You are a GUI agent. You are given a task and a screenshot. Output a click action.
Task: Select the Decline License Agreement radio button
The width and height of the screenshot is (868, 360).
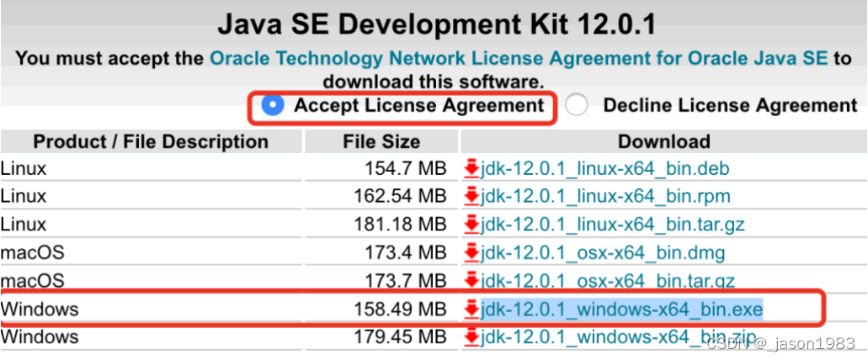pyautogui.click(x=576, y=105)
